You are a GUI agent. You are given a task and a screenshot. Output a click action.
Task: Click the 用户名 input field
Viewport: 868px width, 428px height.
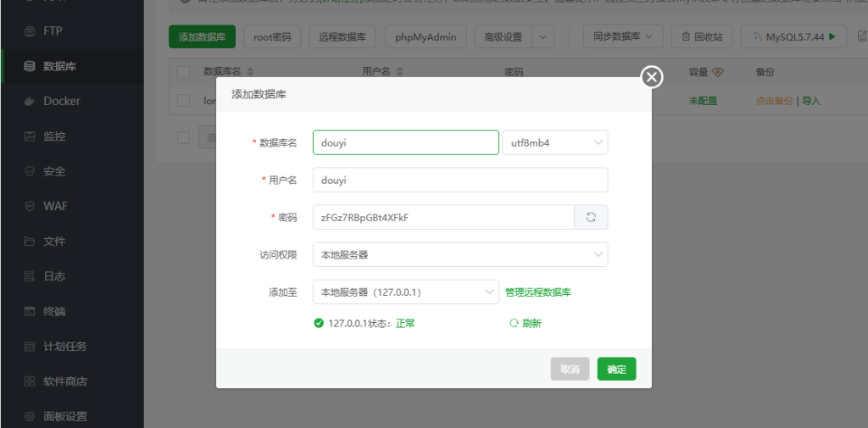(x=459, y=180)
